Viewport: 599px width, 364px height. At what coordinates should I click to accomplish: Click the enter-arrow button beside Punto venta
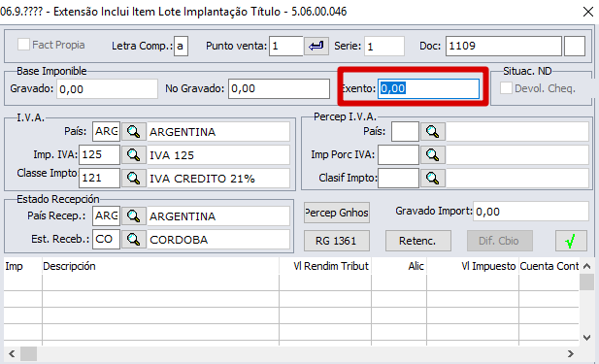316,47
